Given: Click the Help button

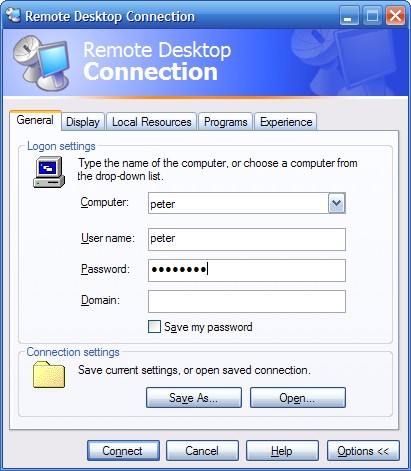Looking at the screenshot, I should coord(282,451).
